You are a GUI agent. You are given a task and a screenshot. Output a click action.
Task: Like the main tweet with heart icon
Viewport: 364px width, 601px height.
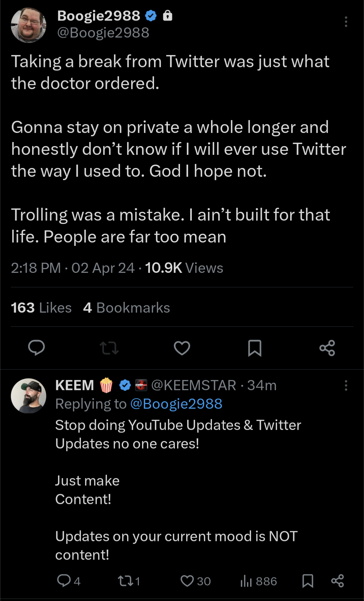click(x=182, y=348)
